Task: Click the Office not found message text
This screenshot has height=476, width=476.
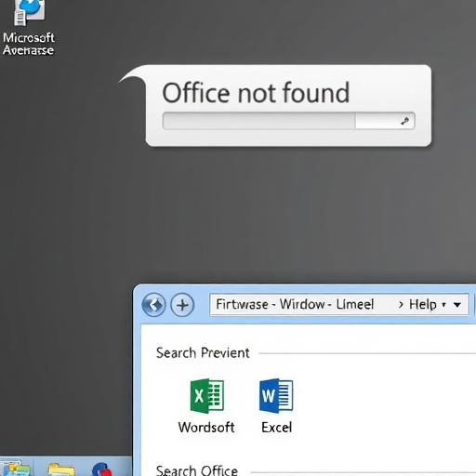Action: [x=256, y=92]
